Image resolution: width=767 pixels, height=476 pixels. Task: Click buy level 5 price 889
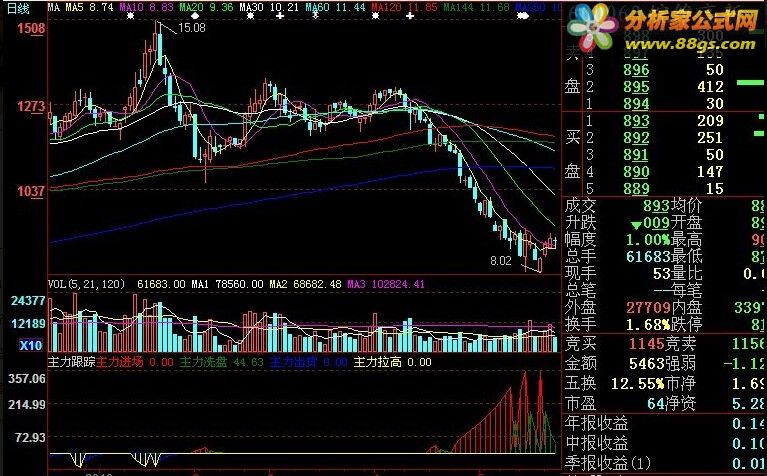(636, 188)
